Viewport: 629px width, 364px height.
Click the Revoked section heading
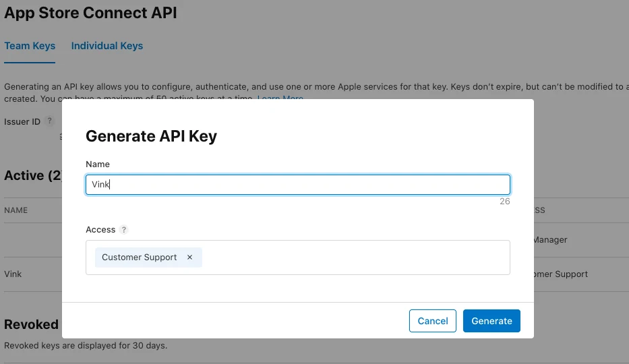click(x=31, y=324)
